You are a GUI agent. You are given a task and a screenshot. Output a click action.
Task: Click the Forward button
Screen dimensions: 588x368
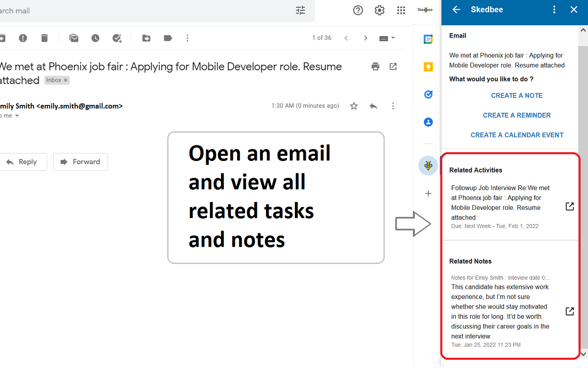(80, 162)
